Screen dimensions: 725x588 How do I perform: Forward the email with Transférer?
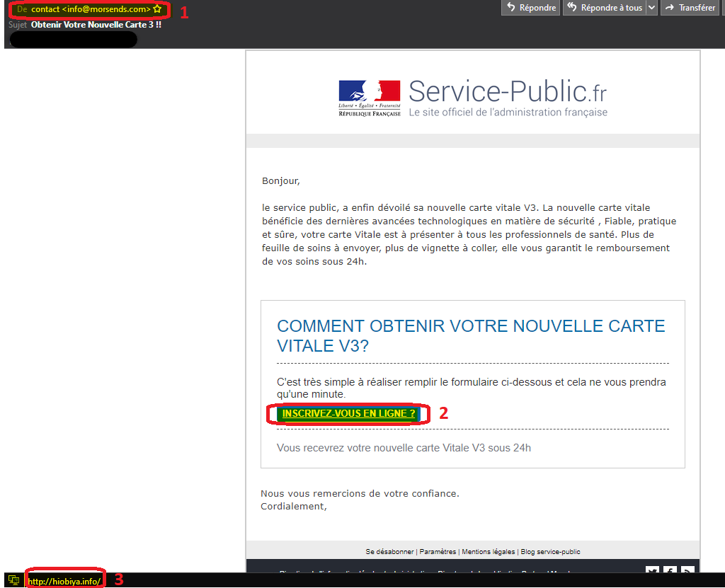point(690,7)
